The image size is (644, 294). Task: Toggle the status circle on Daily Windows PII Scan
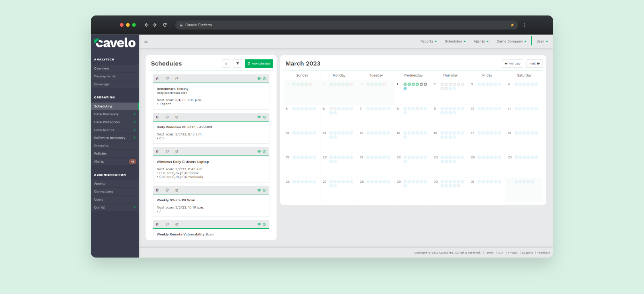[264, 117]
